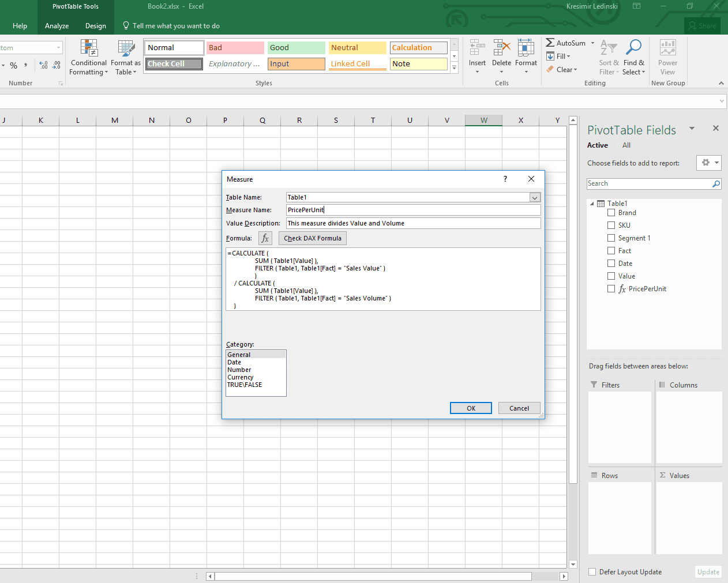The height and width of the screenshot is (583, 728).
Task: Select the All tab in PivotTable Fields
Action: 626,145
